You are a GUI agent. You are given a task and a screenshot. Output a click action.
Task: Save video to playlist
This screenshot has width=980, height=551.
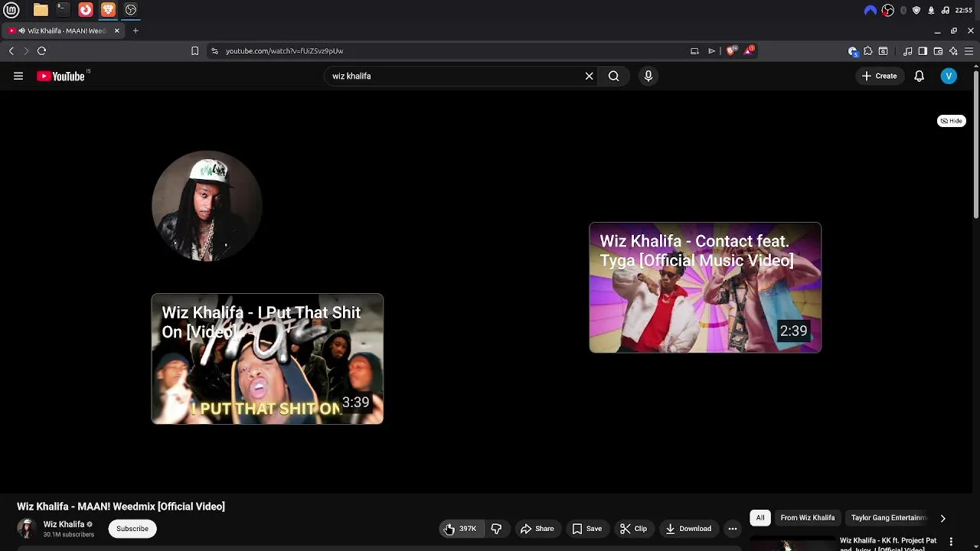tap(586, 529)
